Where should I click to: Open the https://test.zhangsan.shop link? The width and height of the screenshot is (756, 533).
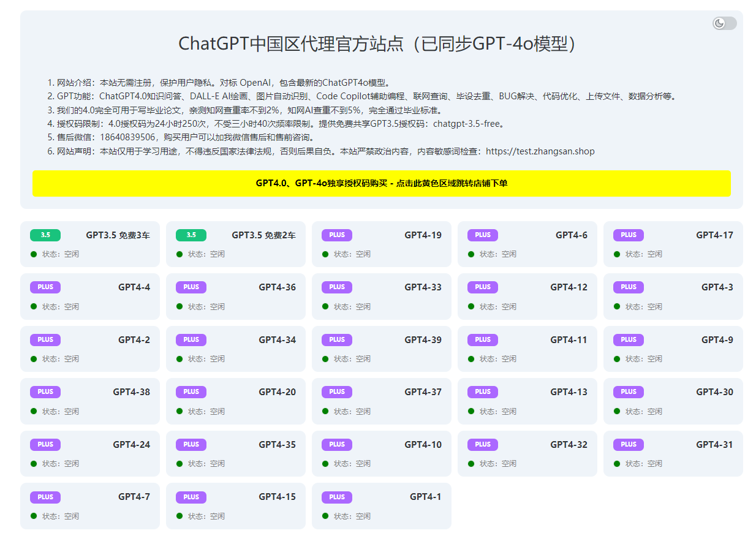point(540,151)
